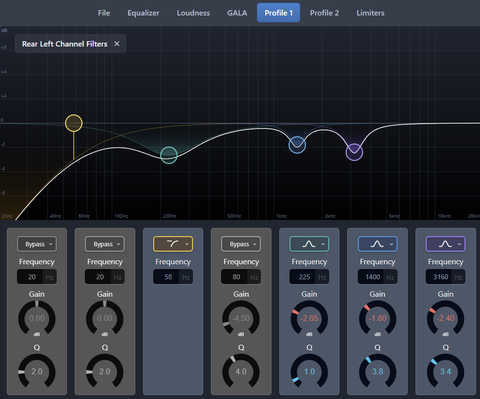This screenshot has height=399, width=480.
Task: Open the teal peak filter type dropdown
Action: tap(309, 244)
